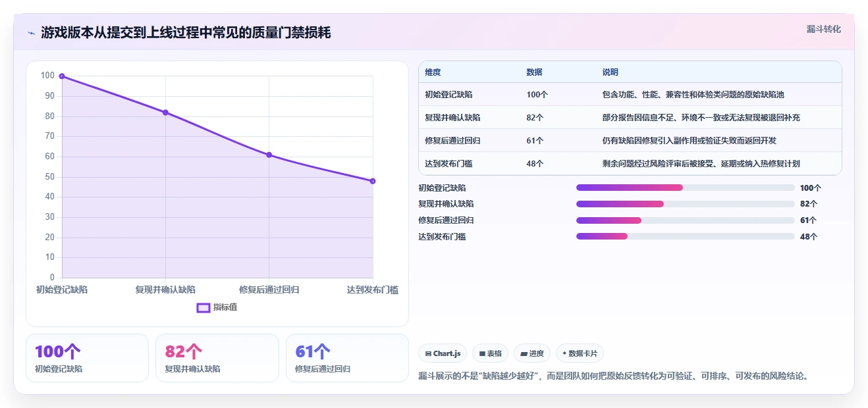Click the 复现并确认缺陷 x-axis label
The width and height of the screenshot is (868, 408).
165,290
